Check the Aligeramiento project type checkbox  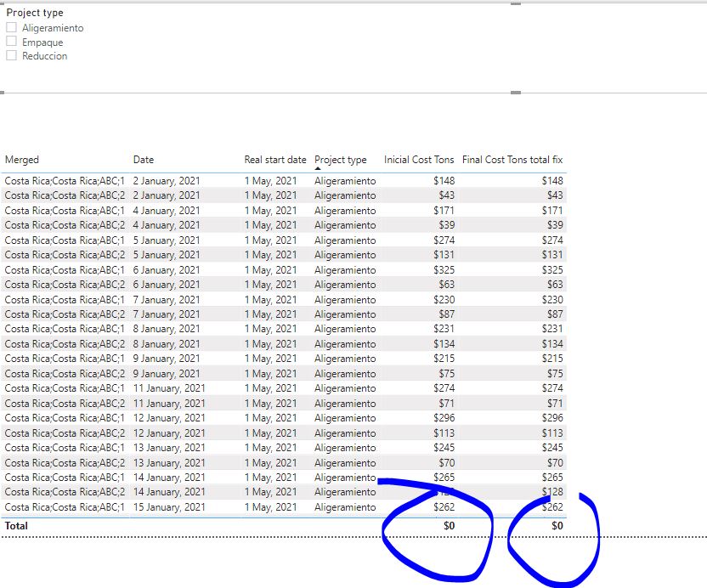[11, 27]
